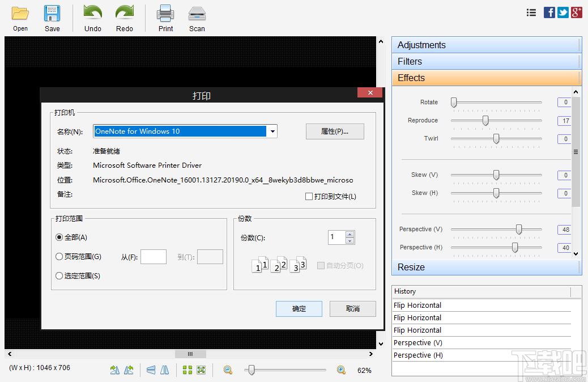Select the page range radio option
Image resolution: width=588 pixels, height=382 pixels.
click(x=59, y=256)
